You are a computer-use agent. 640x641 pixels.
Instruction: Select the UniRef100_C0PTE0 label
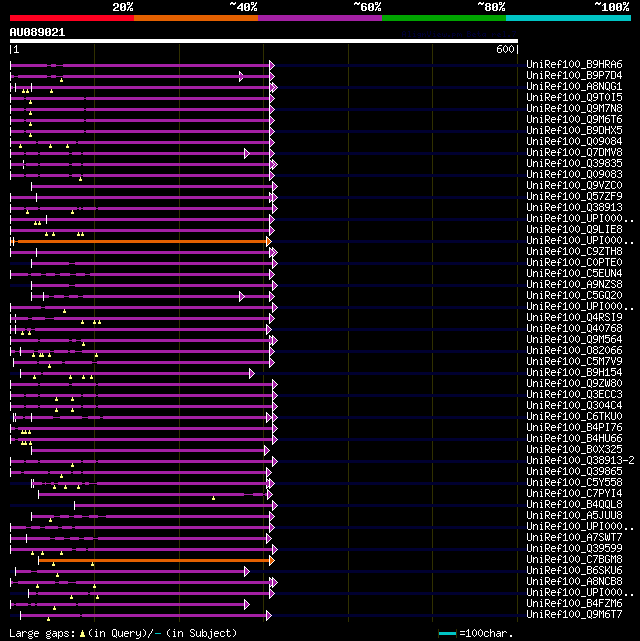coord(574,262)
